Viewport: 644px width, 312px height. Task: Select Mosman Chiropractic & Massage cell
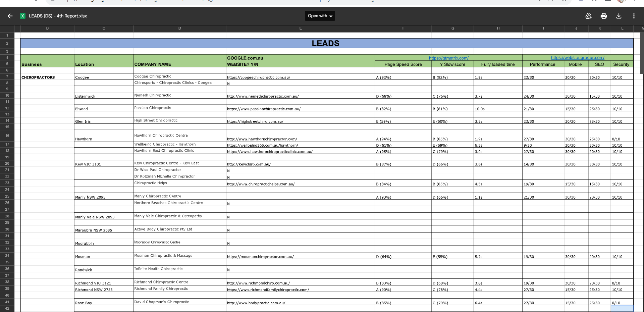click(179, 256)
